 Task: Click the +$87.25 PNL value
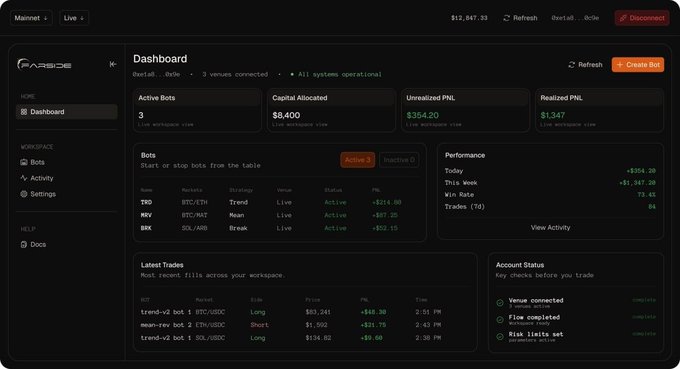coord(385,216)
